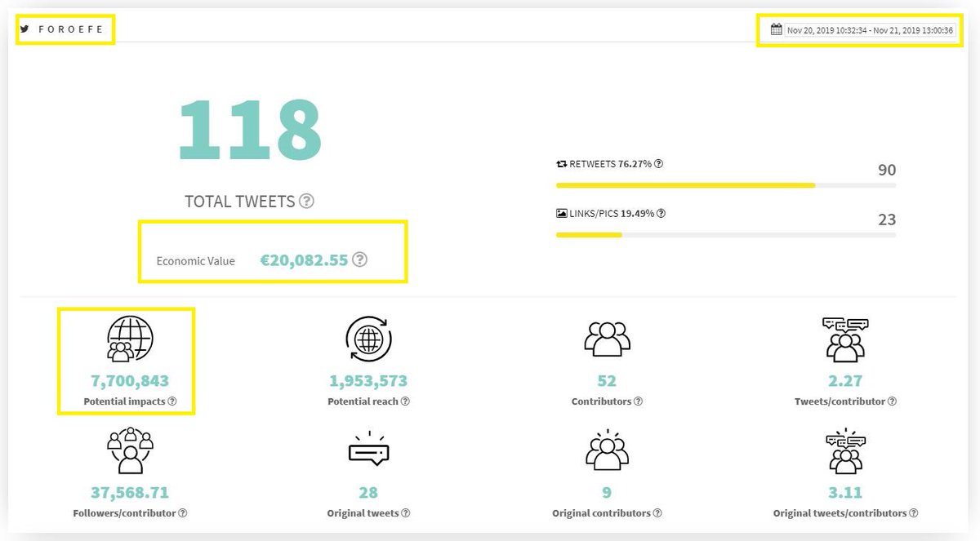
Task: Click the Potential reach globe icon
Action: [x=368, y=338]
